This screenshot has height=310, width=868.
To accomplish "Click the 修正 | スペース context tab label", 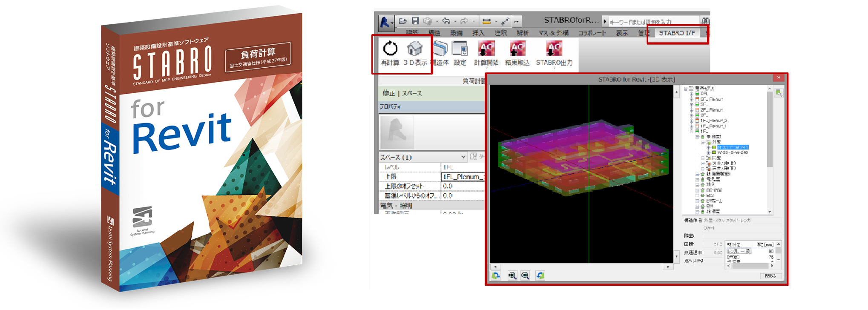I will [x=402, y=93].
